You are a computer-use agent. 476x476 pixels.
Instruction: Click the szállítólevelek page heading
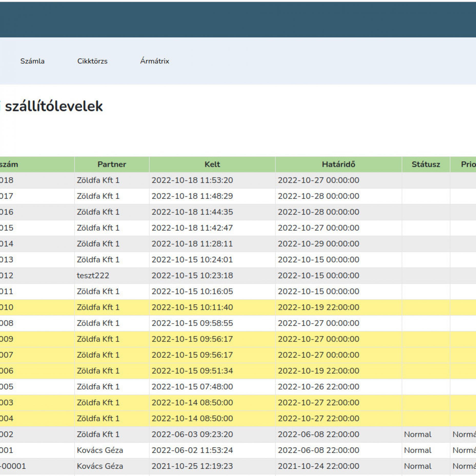pyautogui.click(x=54, y=106)
